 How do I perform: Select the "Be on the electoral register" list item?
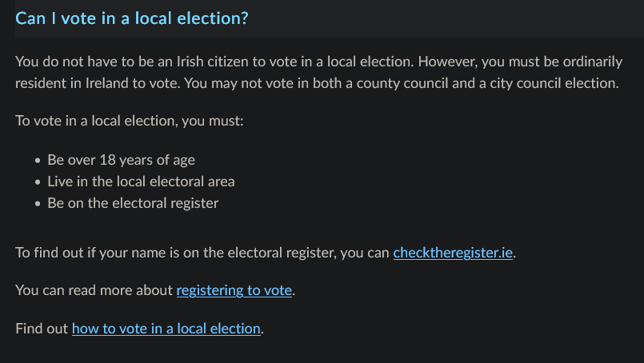[x=133, y=203]
